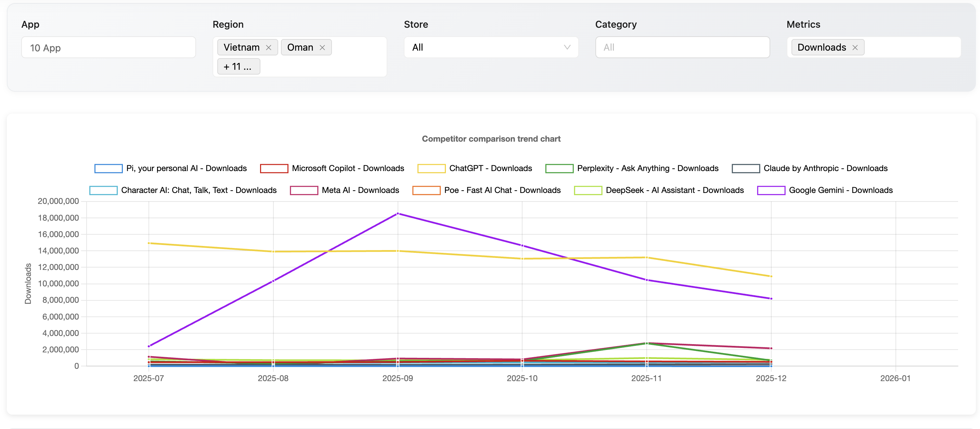Screen dimensions: 980x429
Task: Toggle Google Gemini legend swatch
Action: pyautogui.click(x=771, y=190)
